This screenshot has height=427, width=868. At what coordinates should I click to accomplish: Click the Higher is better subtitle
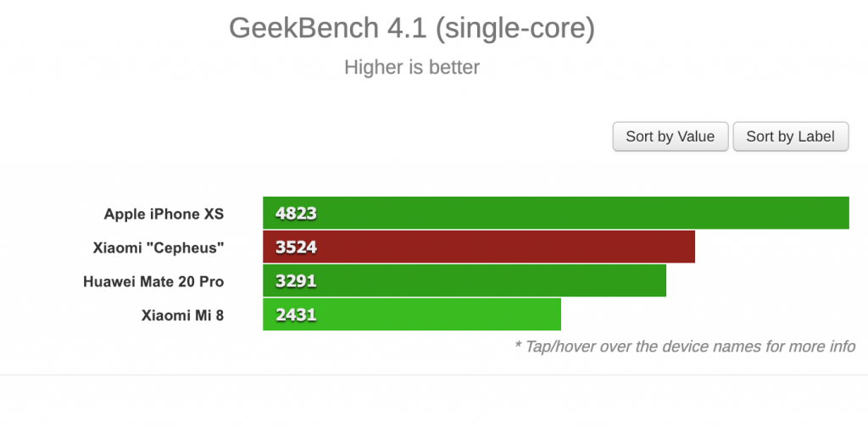tap(412, 68)
